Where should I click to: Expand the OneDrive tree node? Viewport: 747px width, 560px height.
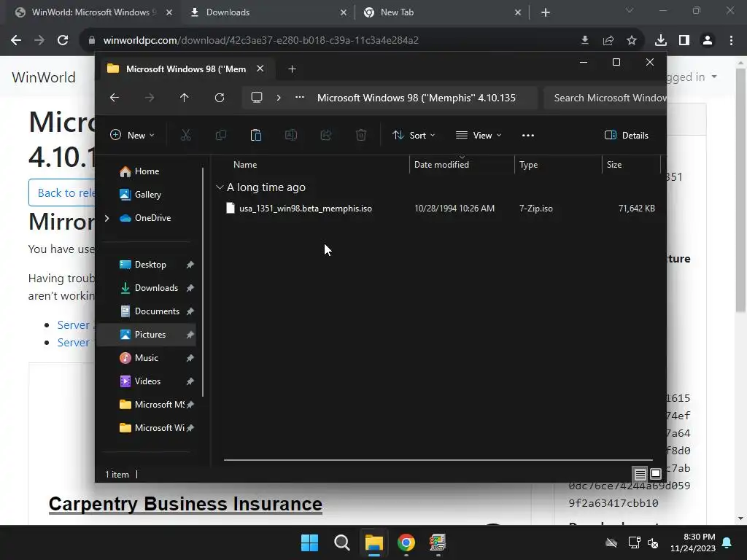tap(107, 217)
